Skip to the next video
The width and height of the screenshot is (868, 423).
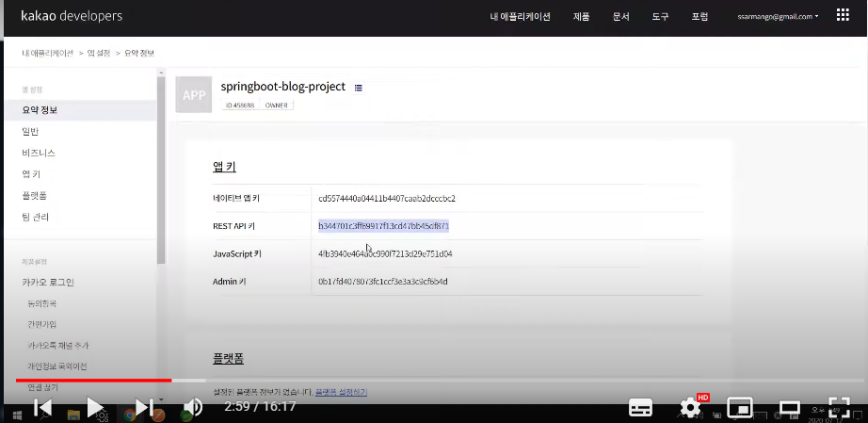[x=144, y=408]
